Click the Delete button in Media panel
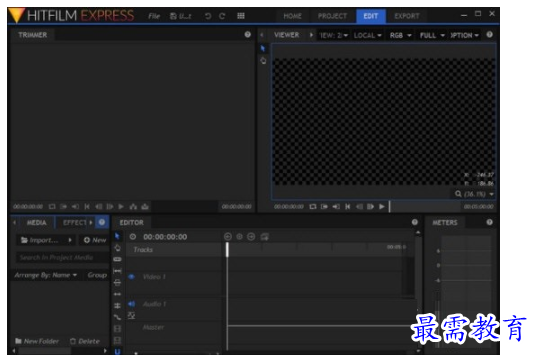 click(85, 341)
